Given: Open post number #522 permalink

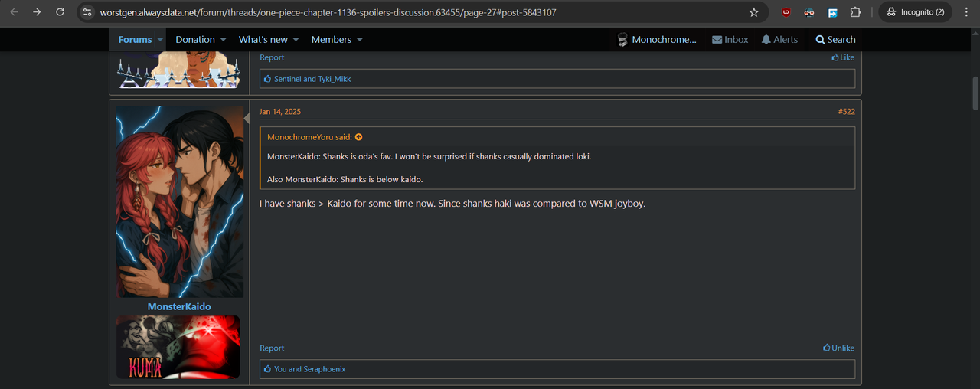Looking at the screenshot, I should pyautogui.click(x=846, y=112).
